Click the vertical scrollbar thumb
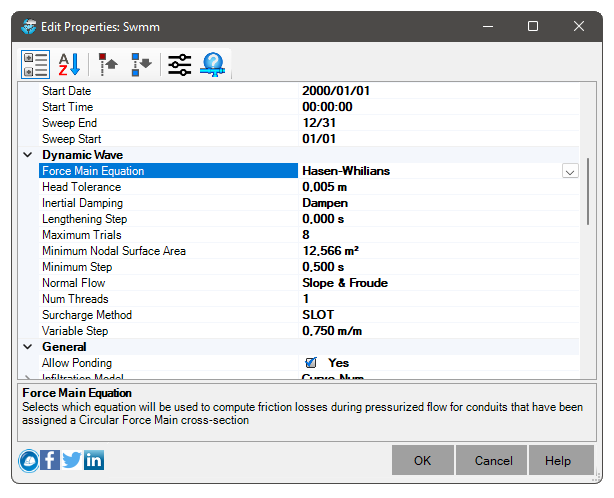614x498 pixels. [x=588, y=191]
